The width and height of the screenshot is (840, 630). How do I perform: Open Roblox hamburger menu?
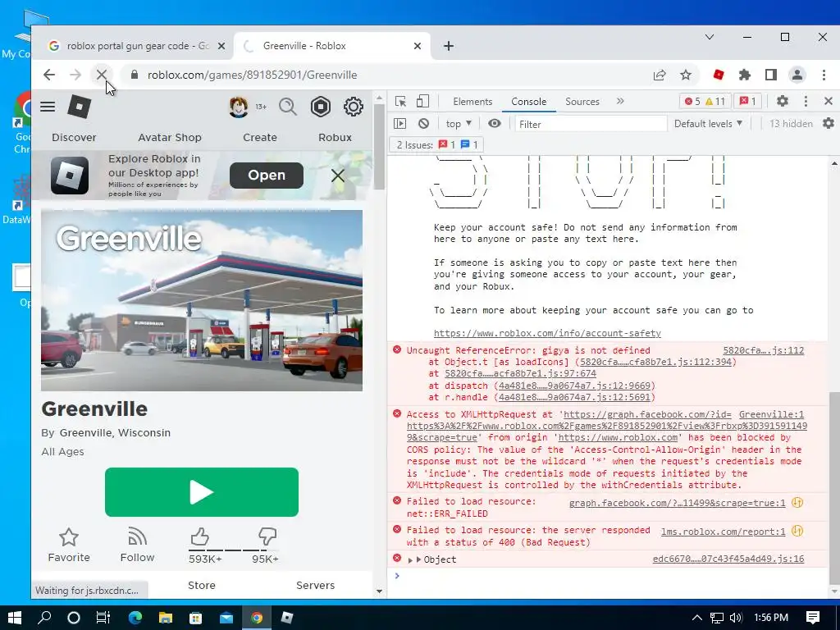(x=48, y=107)
